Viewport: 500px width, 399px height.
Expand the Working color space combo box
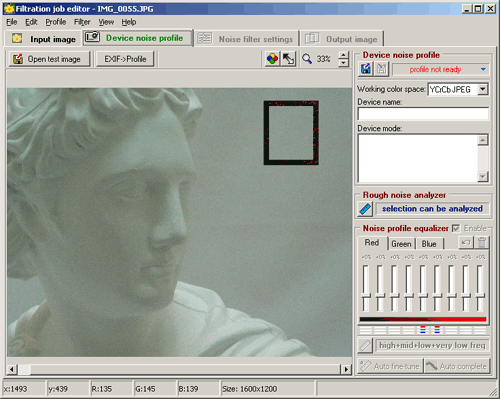coord(482,89)
